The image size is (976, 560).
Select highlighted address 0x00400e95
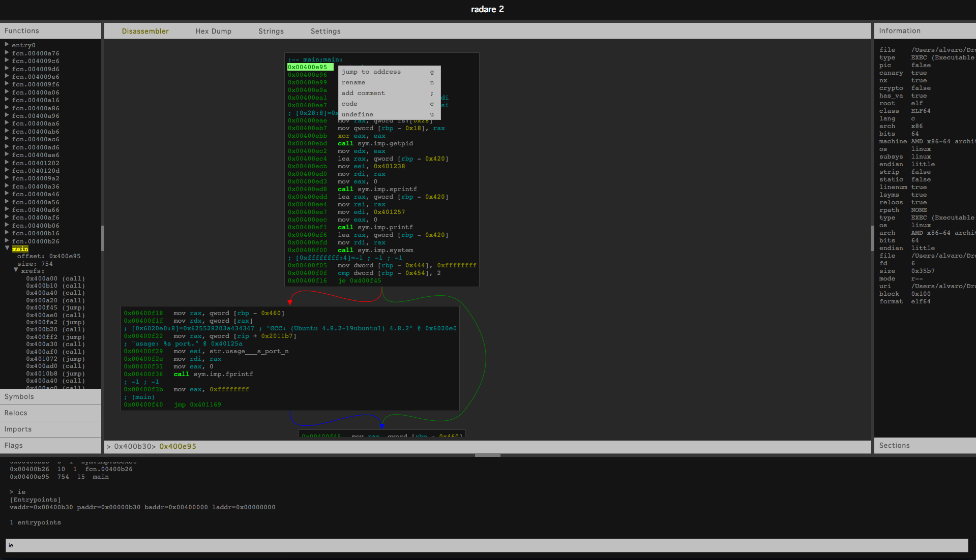[310, 67]
